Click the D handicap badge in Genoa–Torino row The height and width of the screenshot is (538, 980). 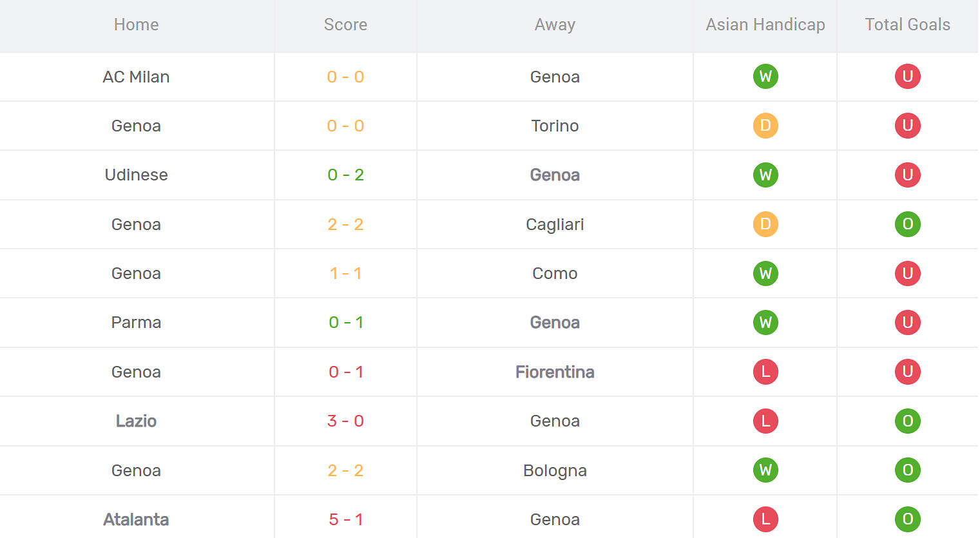(765, 126)
